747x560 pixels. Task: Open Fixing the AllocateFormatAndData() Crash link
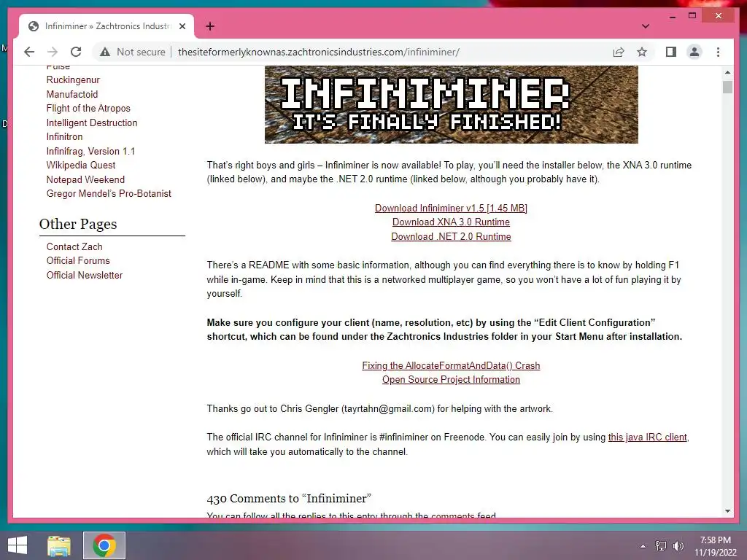click(451, 366)
